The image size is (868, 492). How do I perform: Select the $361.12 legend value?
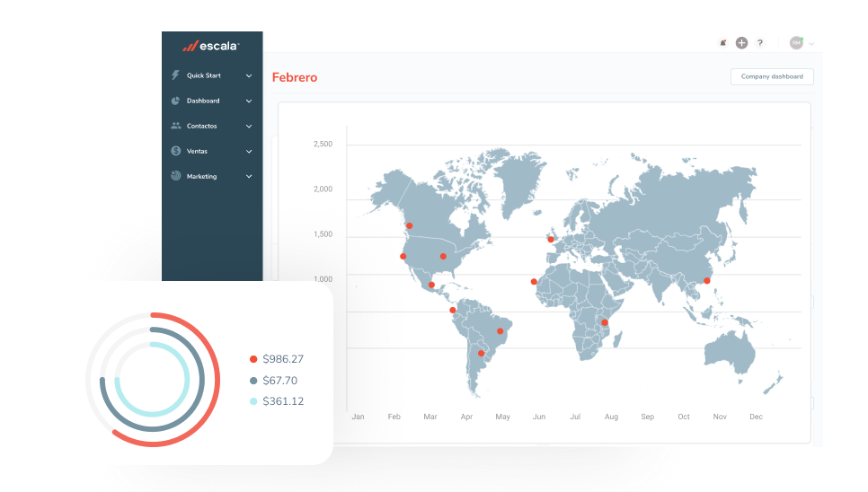[x=283, y=400]
